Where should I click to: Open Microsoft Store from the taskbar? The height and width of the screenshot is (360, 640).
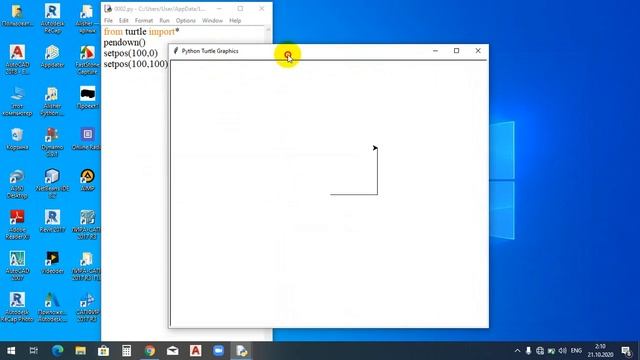pyautogui.click(x=103, y=351)
